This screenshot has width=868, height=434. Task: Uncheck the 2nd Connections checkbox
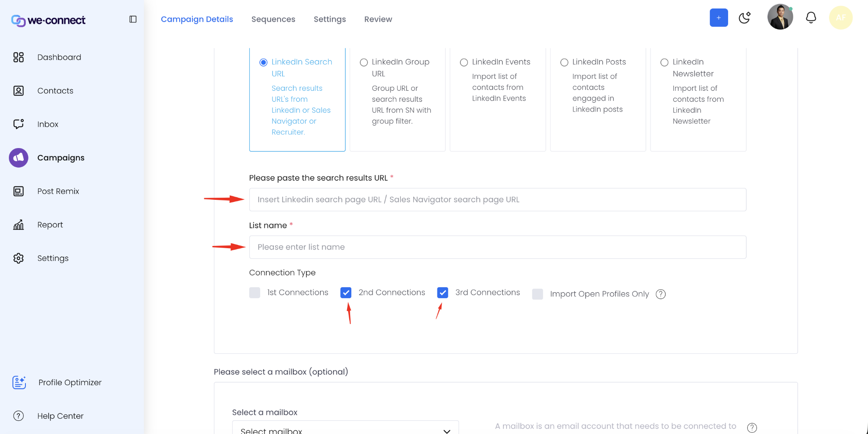click(x=346, y=293)
